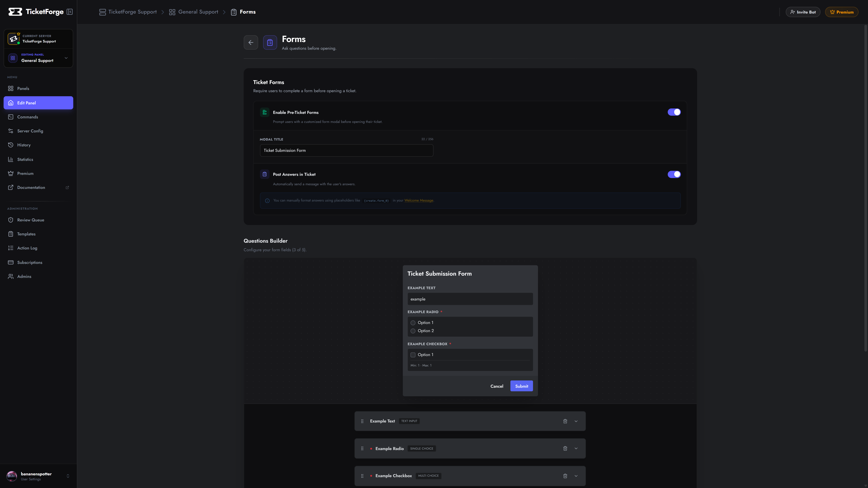Click the example text input in preview
Image resolution: width=868 pixels, height=488 pixels.
click(470, 299)
